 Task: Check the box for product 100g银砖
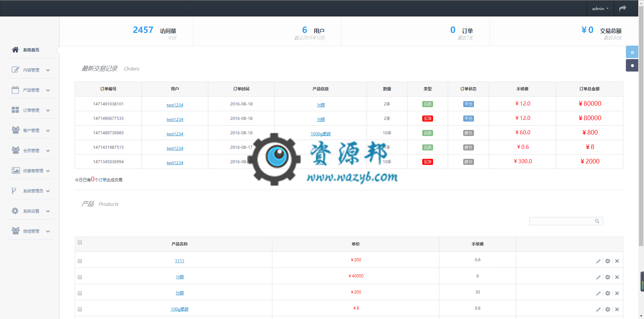(80, 309)
